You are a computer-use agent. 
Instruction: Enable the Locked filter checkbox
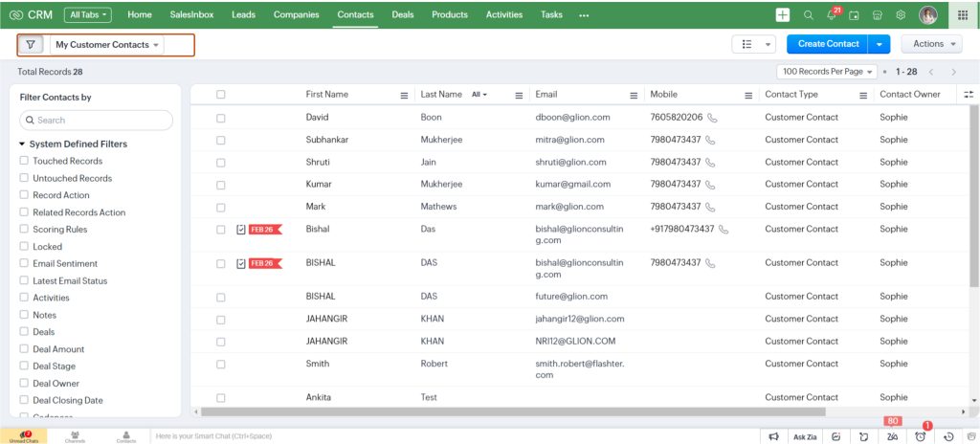[24, 246]
